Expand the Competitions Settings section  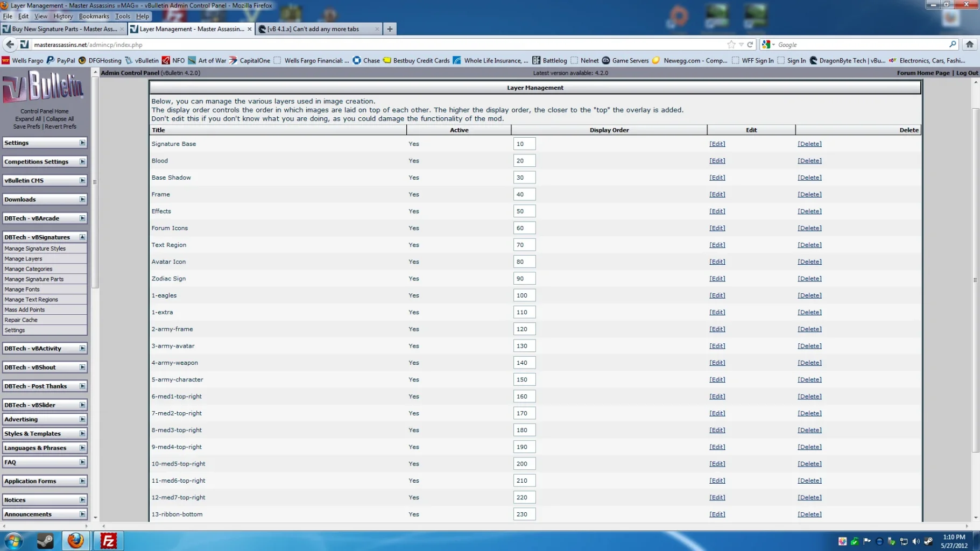coord(82,161)
